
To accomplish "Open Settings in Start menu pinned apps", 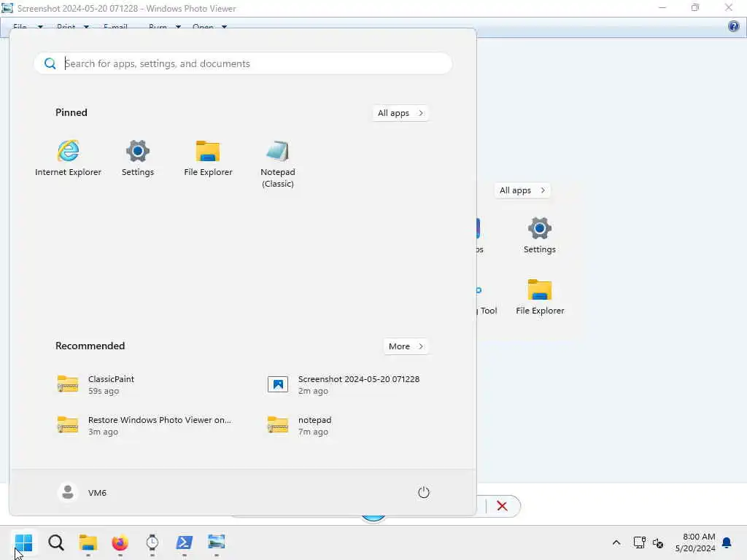I will tap(138, 159).
